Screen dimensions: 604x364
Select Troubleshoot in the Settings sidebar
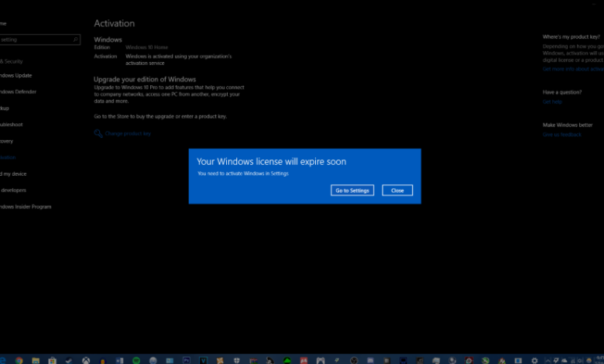(11, 125)
